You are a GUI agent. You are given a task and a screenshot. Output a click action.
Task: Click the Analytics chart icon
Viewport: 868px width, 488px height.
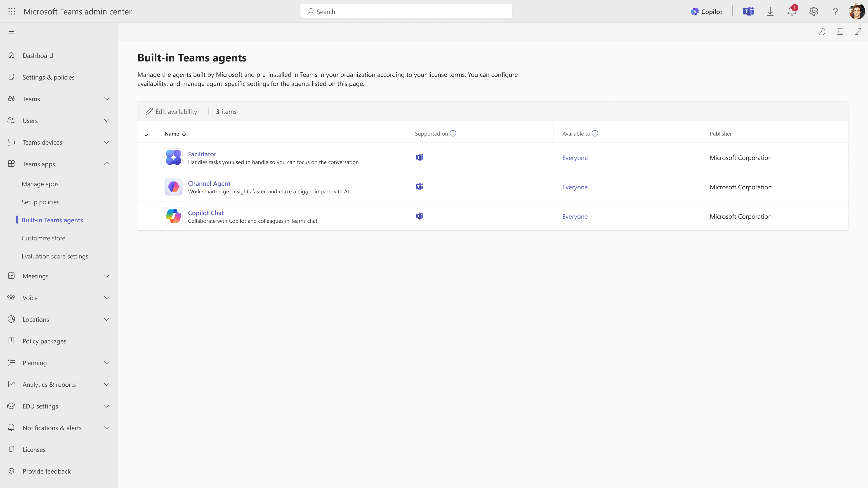coord(12,384)
